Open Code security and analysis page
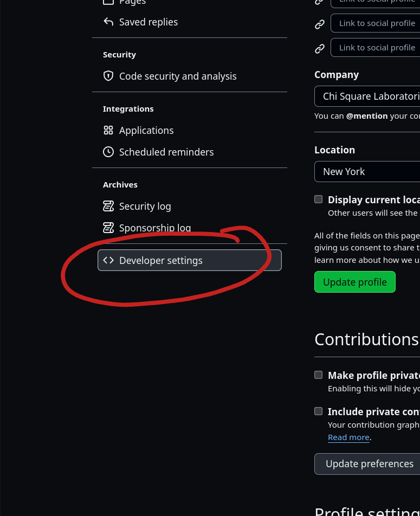This screenshot has width=420, height=516. 178,76
